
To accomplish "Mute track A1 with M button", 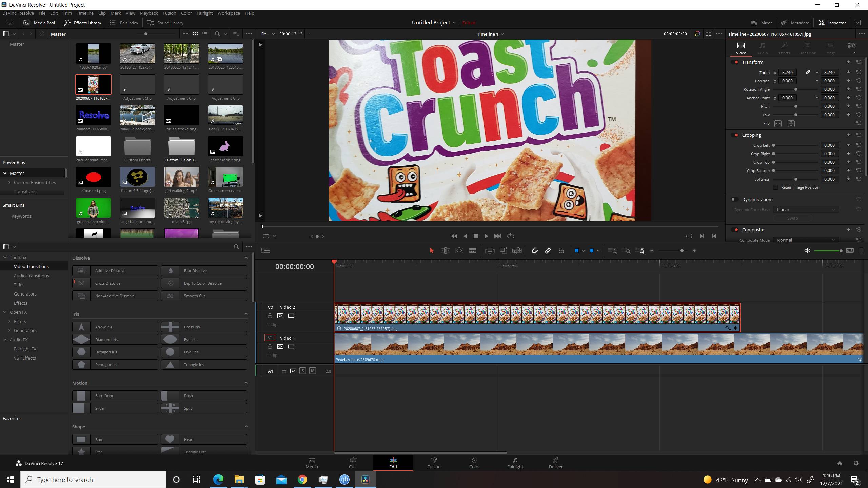I will click(313, 371).
